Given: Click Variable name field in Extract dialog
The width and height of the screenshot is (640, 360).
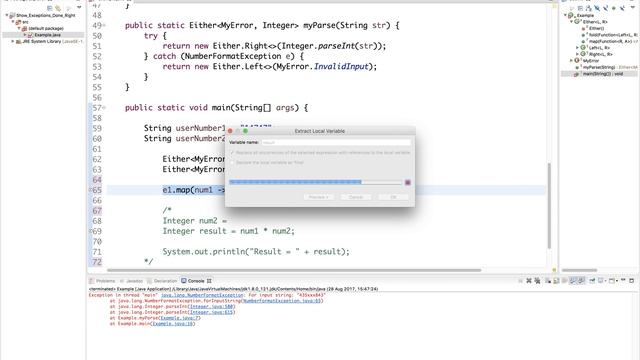Looking at the screenshot, I should (x=336, y=142).
